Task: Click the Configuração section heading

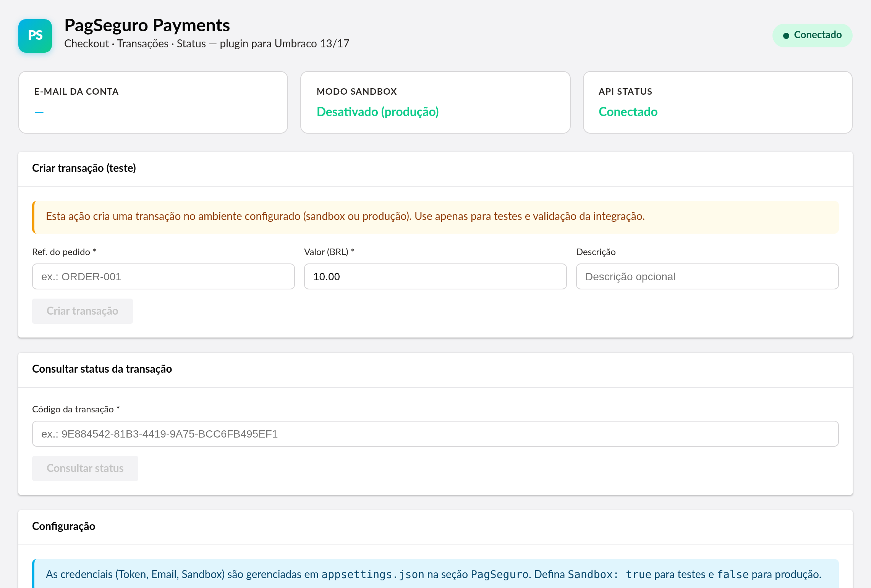Action: click(x=64, y=526)
